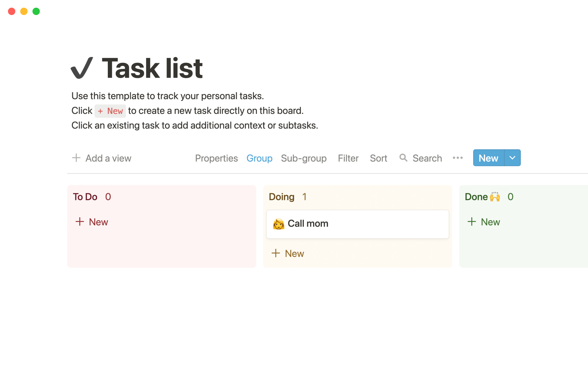Click the three-dot overflow menu icon
The width and height of the screenshot is (588, 368).
(458, 157)
